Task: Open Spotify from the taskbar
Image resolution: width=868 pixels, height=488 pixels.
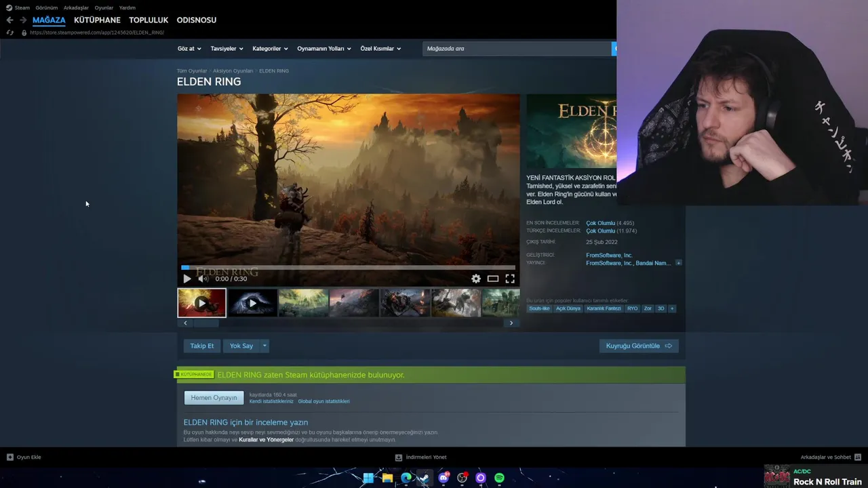Action: click(x=500, y=478)
